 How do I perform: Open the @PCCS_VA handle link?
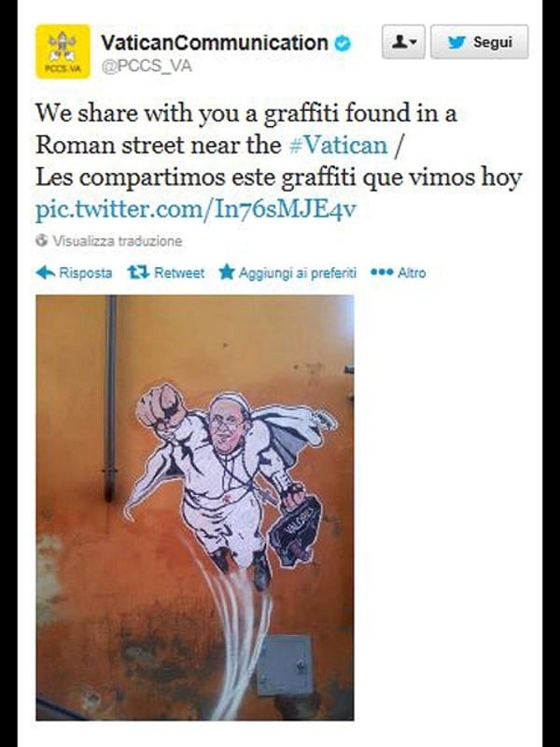[147, 65]
